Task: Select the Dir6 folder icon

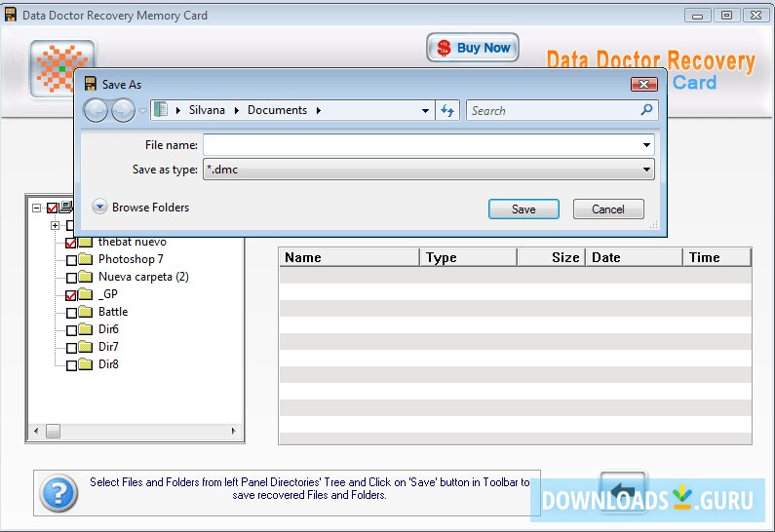Action: coord(86,329)
